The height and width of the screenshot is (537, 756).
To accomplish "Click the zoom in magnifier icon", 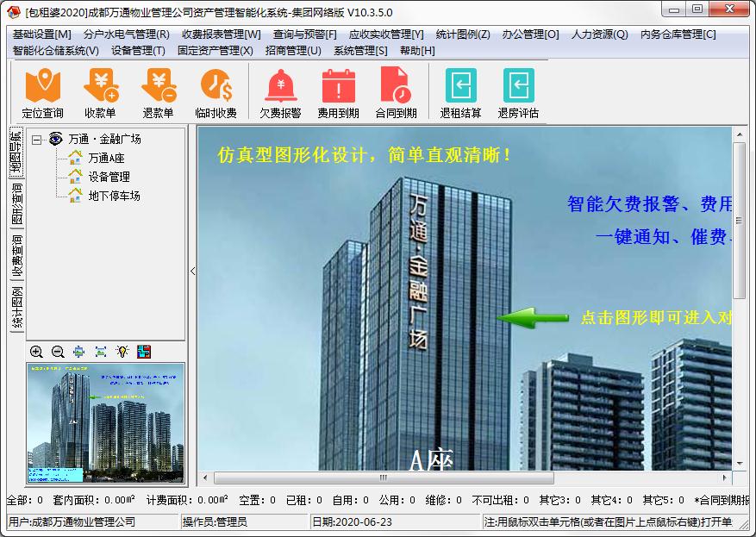I will pyautogui.click(x=36, y=352).
